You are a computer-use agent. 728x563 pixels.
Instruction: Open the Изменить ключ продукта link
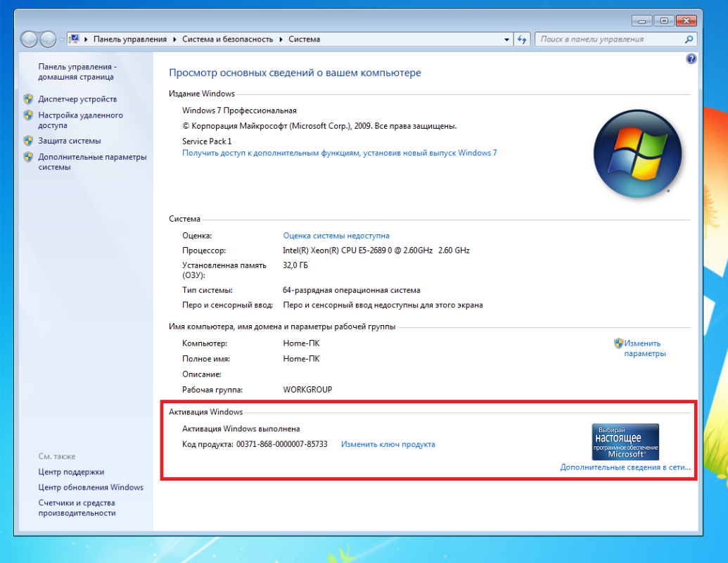[388, 444]
